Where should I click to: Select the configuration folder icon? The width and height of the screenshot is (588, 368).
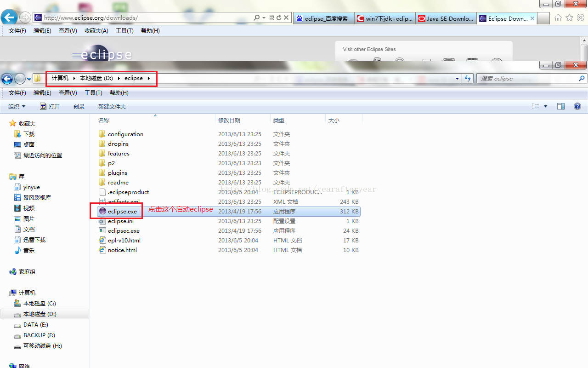coord(102,134)
